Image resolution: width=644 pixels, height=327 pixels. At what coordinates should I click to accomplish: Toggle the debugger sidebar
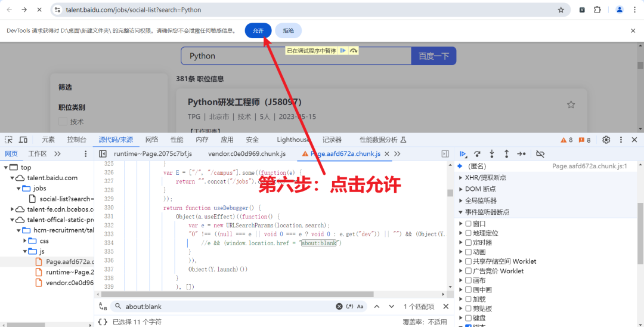pos(445,153)
